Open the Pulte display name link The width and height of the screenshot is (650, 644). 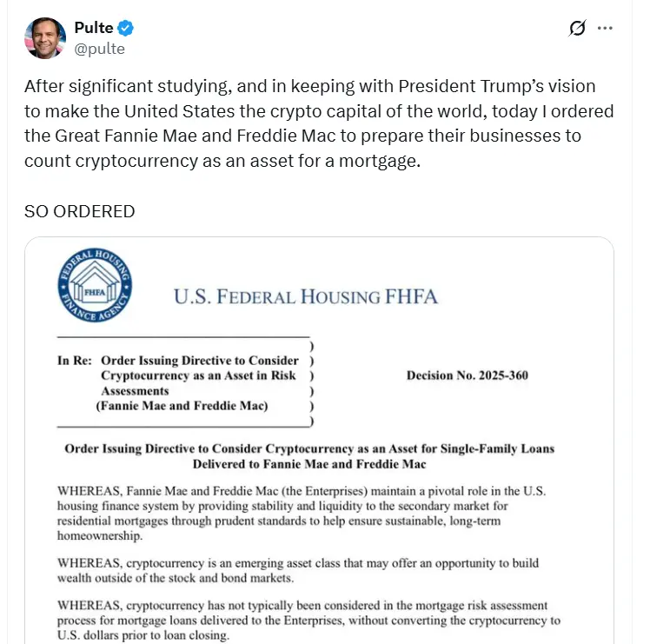click(x=94, y=29)
